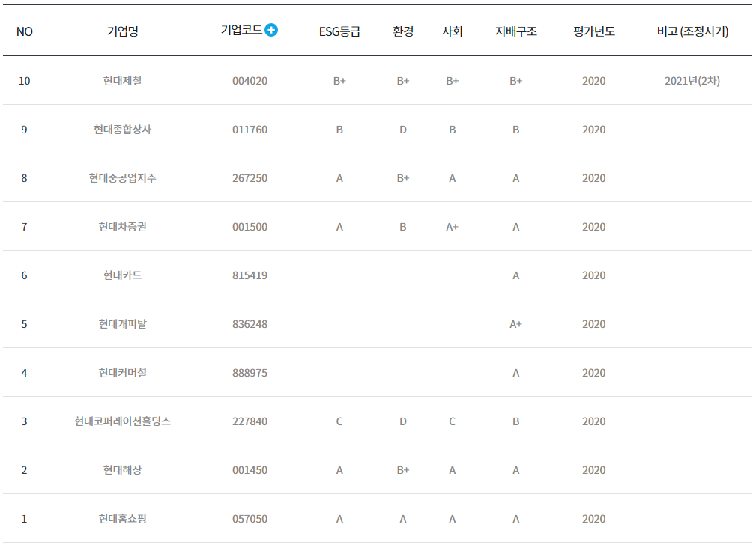
Task: Click the 비고 (조정시기) column header
Action: coord(692,31)
